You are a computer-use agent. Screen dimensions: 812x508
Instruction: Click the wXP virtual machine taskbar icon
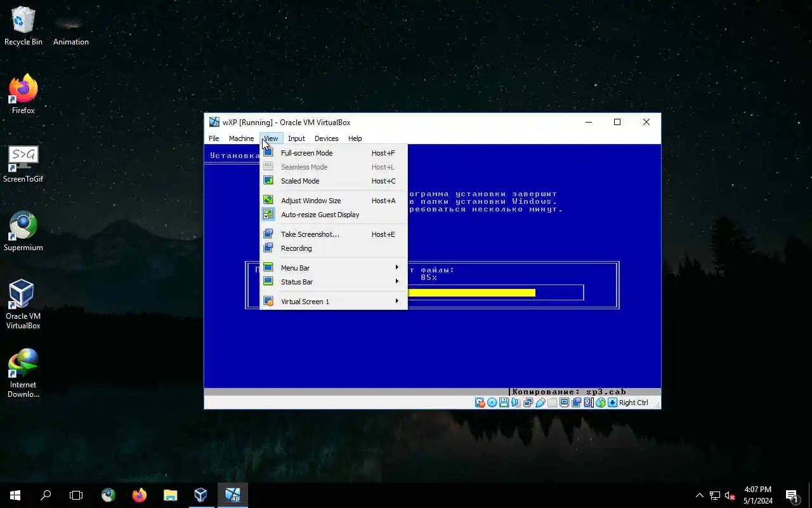[x=232, y=495]
